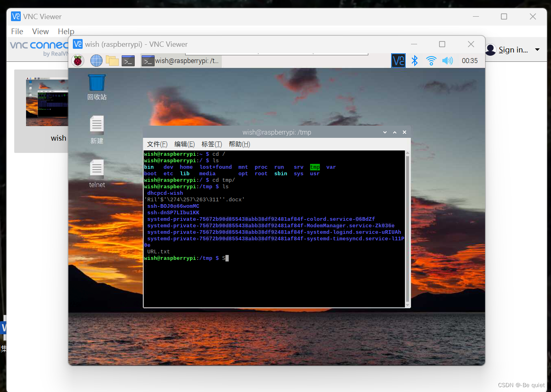Open the 文件(F) menu in the terminal
The width and height of the screenshot is (551, 392).
(157, 144)
